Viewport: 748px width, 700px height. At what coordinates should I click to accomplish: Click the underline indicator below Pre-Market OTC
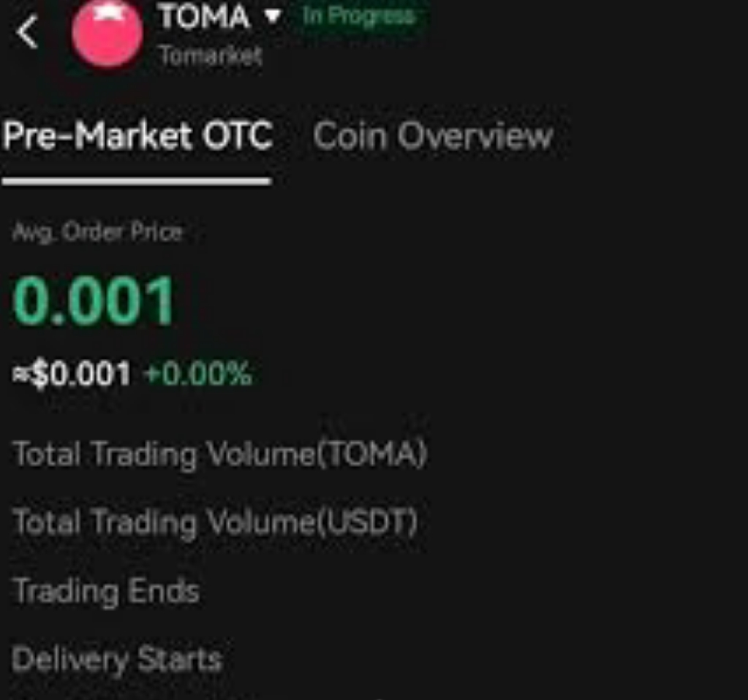[136, 181]
